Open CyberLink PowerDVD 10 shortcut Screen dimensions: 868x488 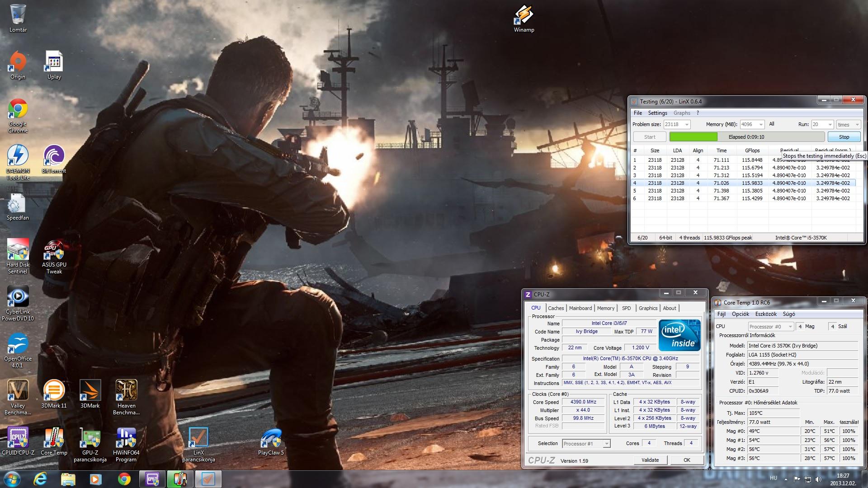click(18, 304)
